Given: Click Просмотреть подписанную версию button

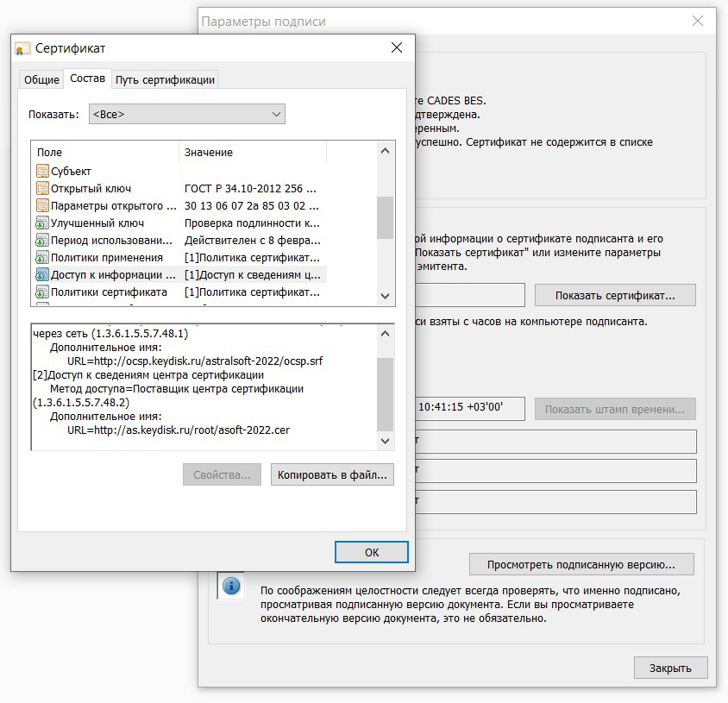Looking at the screenshot, I should point(581,564).
